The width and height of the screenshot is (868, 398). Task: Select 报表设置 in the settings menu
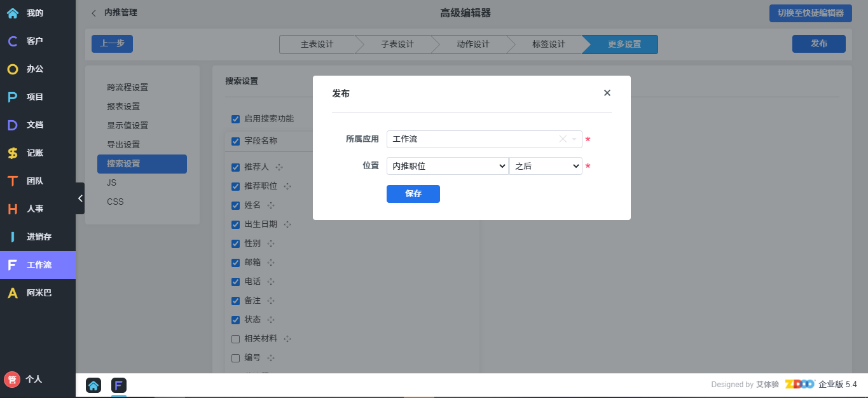123,106
